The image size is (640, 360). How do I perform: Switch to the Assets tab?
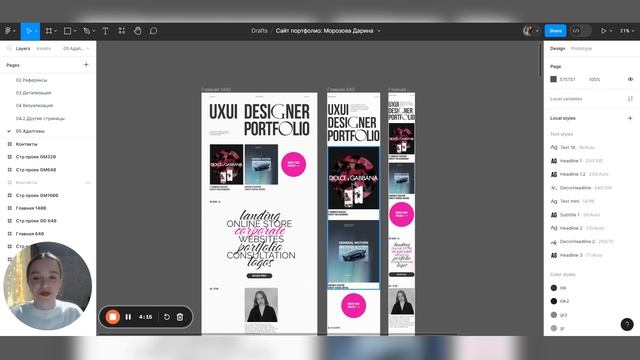pos(44,49)
